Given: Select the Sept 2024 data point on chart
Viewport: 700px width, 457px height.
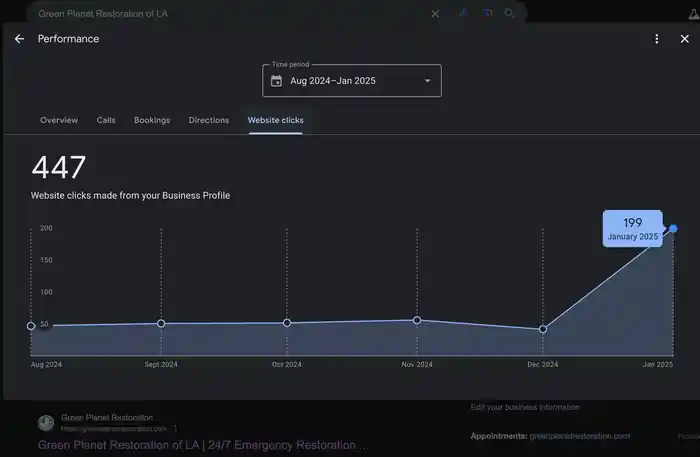Looking at the screenshot, I should click(x=161, y=323).
